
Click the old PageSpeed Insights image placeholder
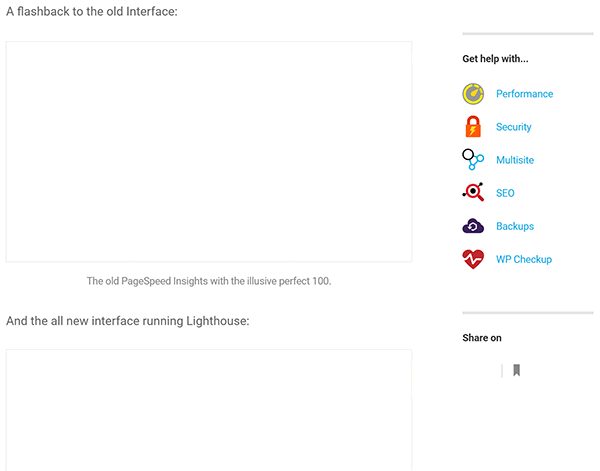tap(209, 152)
